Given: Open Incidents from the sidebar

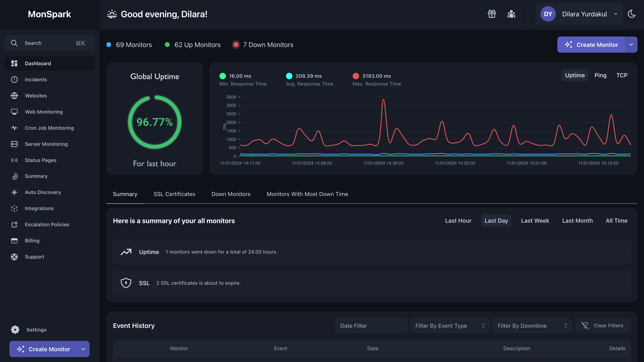Looking at the screenshot, I should tap(36, 80).
